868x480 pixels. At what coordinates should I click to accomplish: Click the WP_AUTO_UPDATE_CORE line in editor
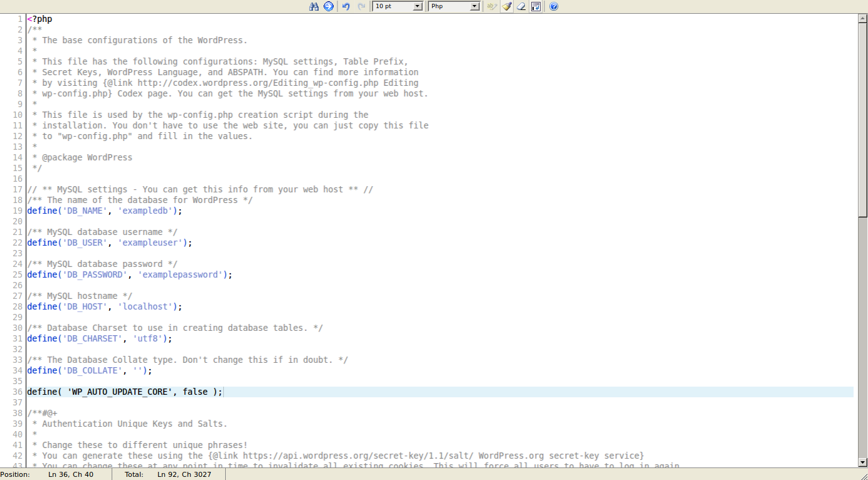(x=124, y=392)
